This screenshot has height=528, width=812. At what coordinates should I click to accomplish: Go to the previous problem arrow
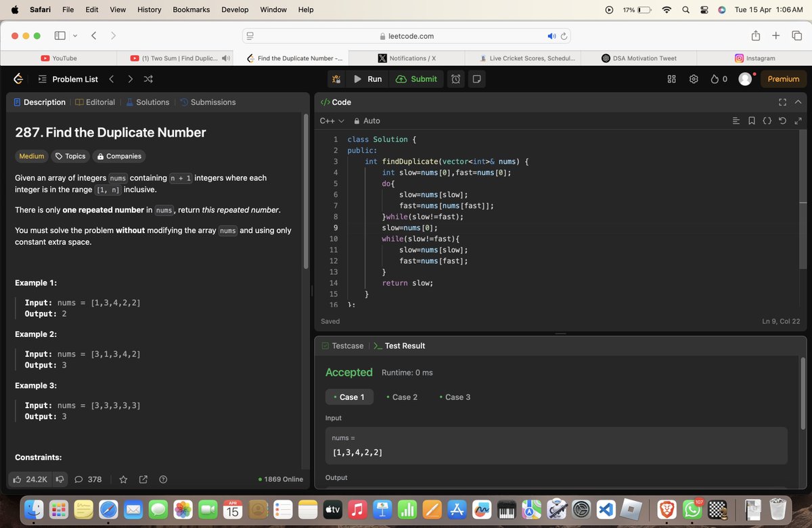(112, 79)
